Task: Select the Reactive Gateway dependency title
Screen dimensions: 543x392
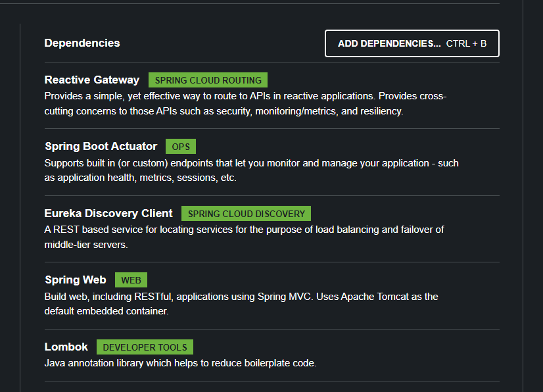Action: [92, 80]
